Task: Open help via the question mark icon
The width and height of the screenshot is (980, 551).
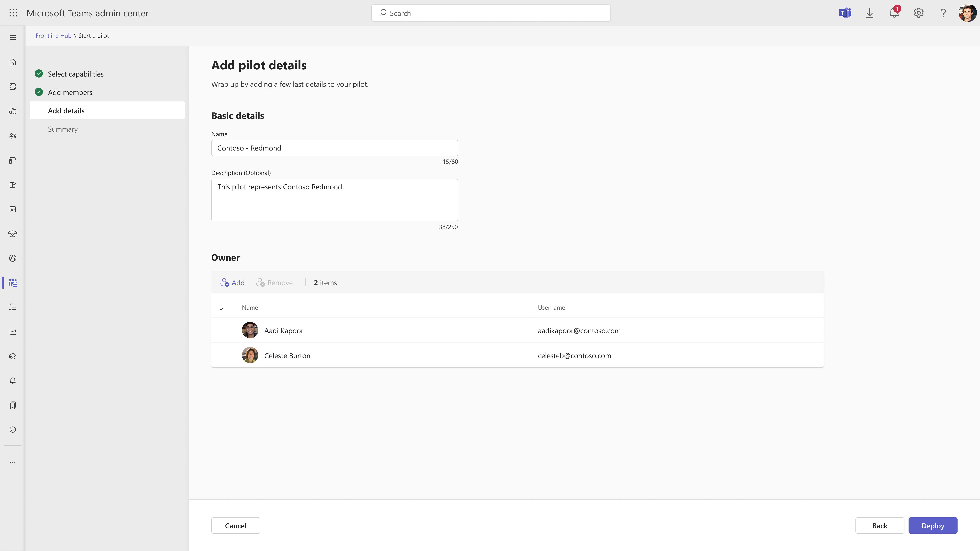Action: 943,13
